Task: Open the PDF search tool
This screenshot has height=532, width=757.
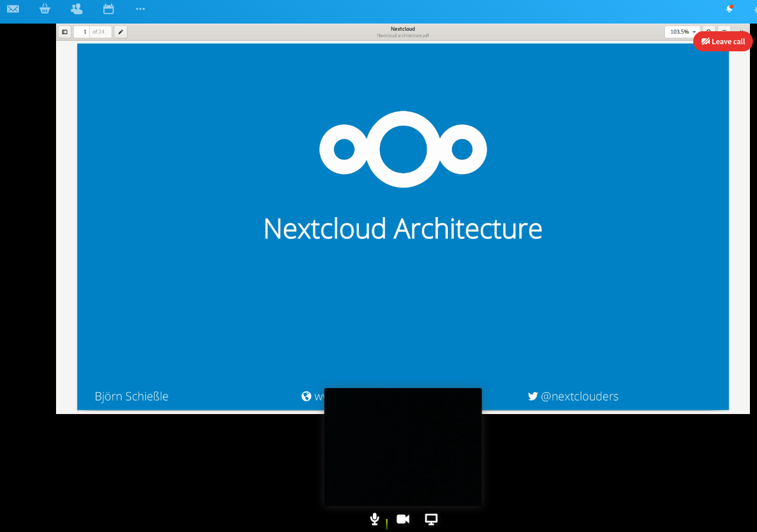Action: point(708,32)
